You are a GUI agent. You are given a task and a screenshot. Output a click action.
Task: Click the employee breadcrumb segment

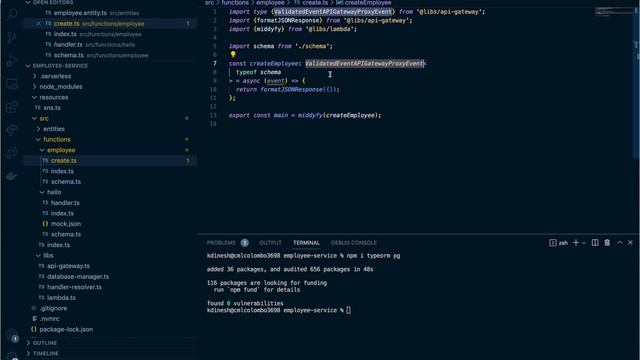270,3
